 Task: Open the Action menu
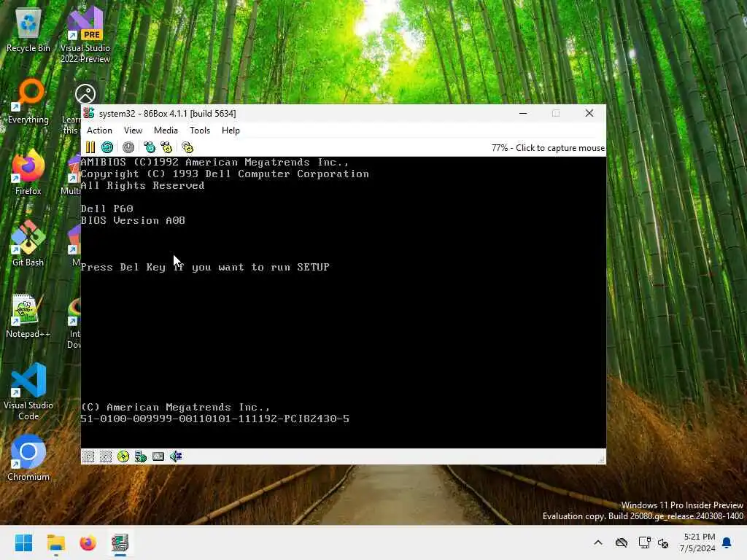coord(99,131)
